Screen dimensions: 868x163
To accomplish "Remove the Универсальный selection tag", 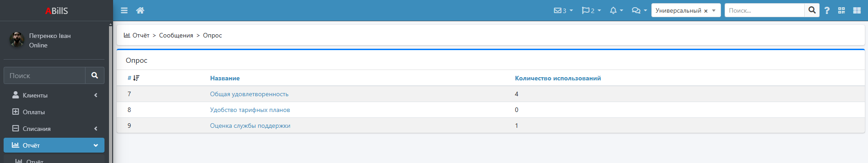I will click(706, 11).
